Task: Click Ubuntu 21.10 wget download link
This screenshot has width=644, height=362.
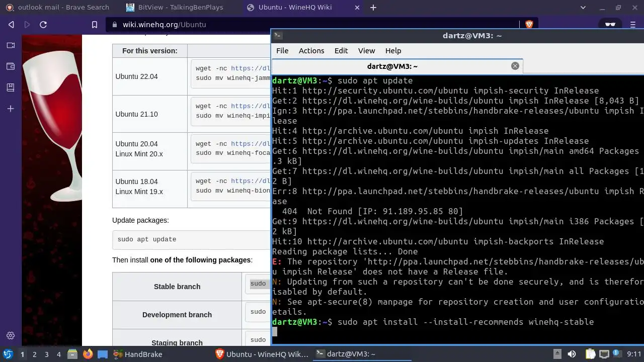Action: (x=251, y=106)
